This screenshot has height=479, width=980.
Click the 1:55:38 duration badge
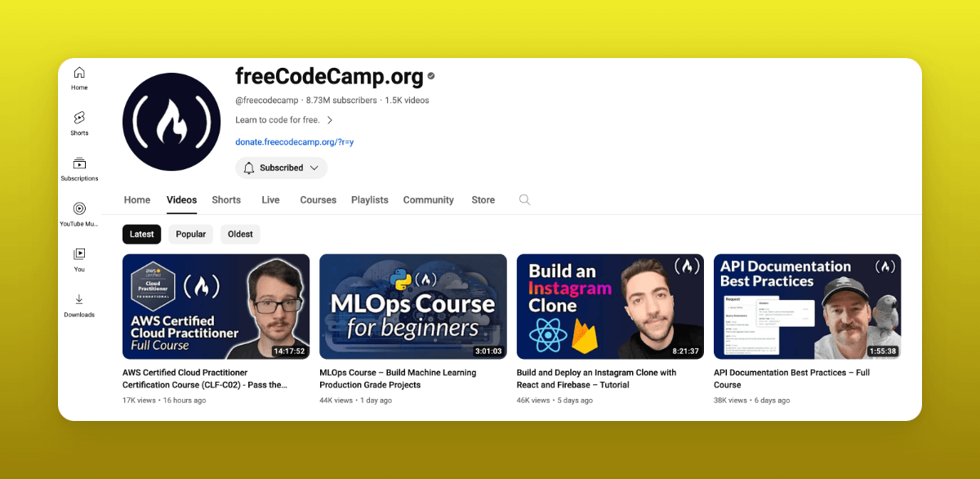point(883,351)
